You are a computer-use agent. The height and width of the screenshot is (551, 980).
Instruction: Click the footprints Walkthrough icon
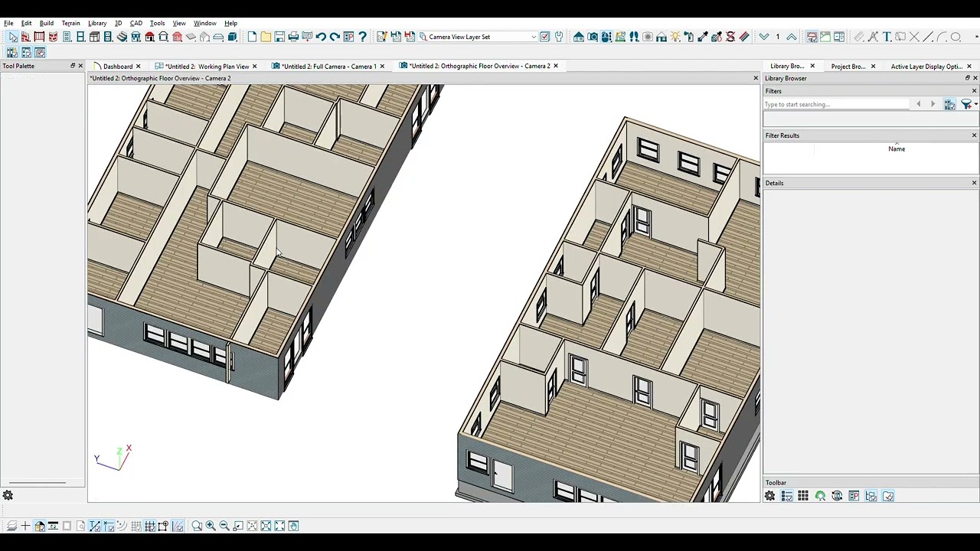[x=634, y=37]
